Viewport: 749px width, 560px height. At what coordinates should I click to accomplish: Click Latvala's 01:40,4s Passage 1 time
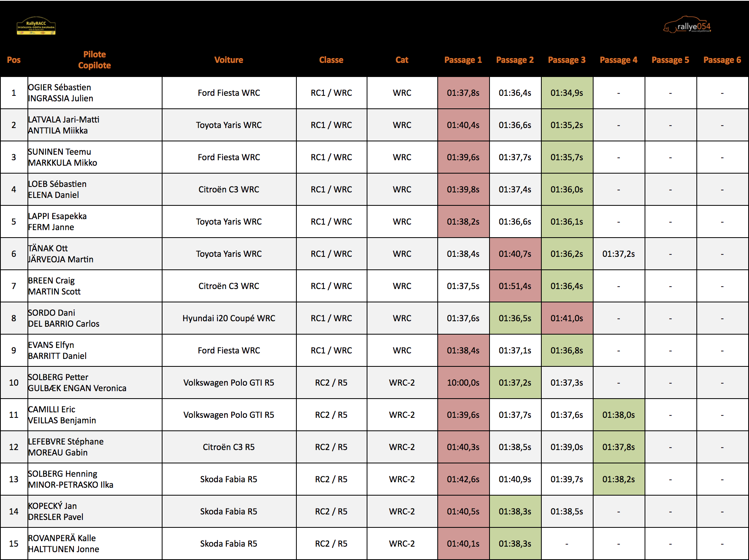pos(463,125)
